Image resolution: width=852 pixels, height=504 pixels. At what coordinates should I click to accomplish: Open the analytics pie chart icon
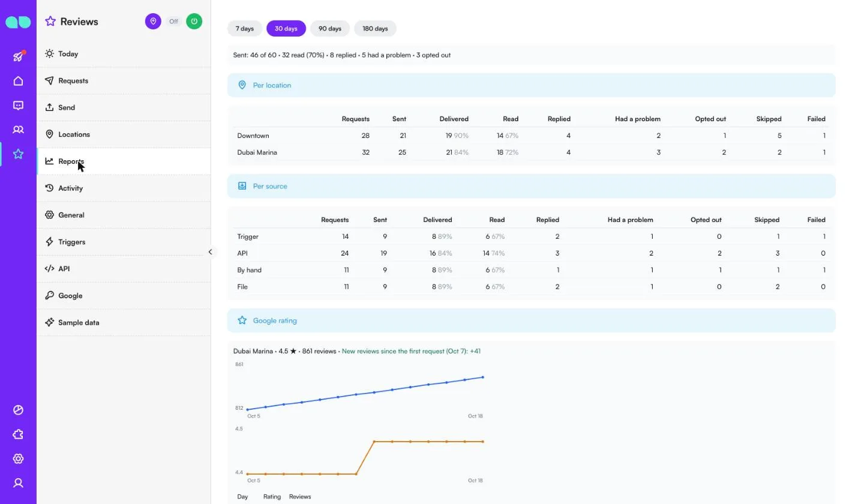coord(18,410)
